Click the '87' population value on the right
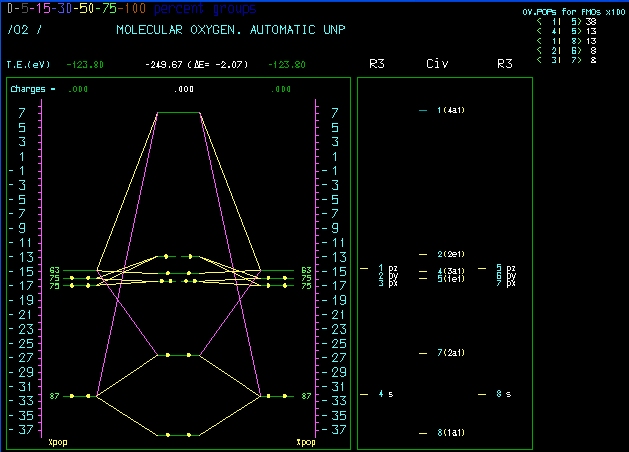This screenshot has height=452, width=629. [306, 396]
